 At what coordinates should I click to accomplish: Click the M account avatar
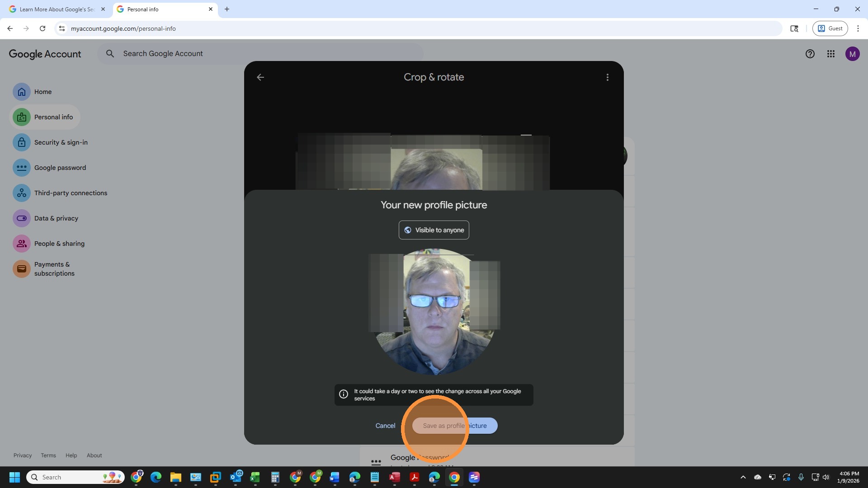pyautogui.click(x=852, y=54)
